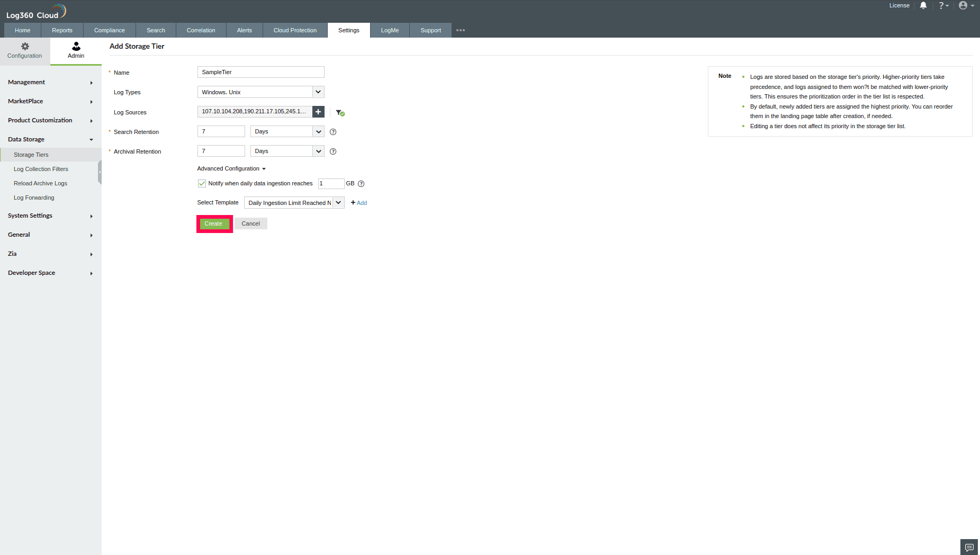The image size is (980, 555).
Task: Uncheck notify when daily data ingestion reaches
Action: (202, 183)
